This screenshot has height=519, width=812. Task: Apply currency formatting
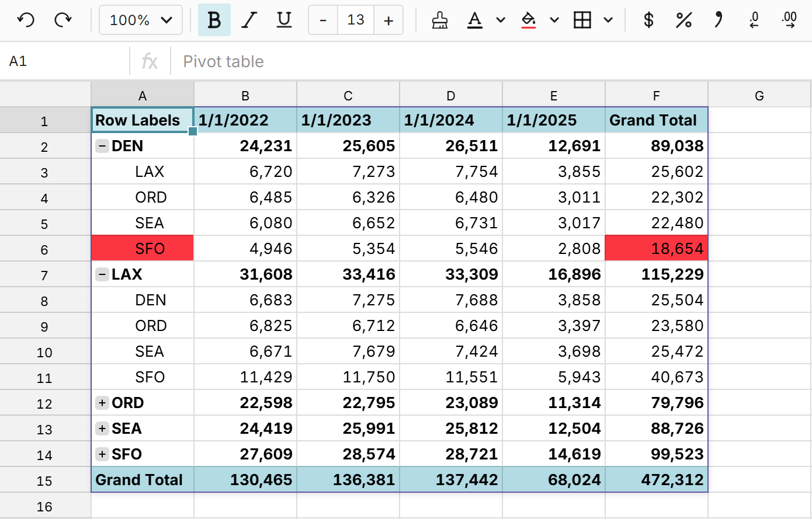(647, 20)
